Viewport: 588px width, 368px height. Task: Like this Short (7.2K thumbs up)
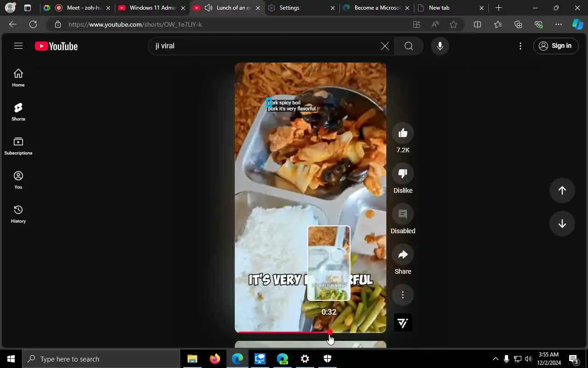click(403, 133)
